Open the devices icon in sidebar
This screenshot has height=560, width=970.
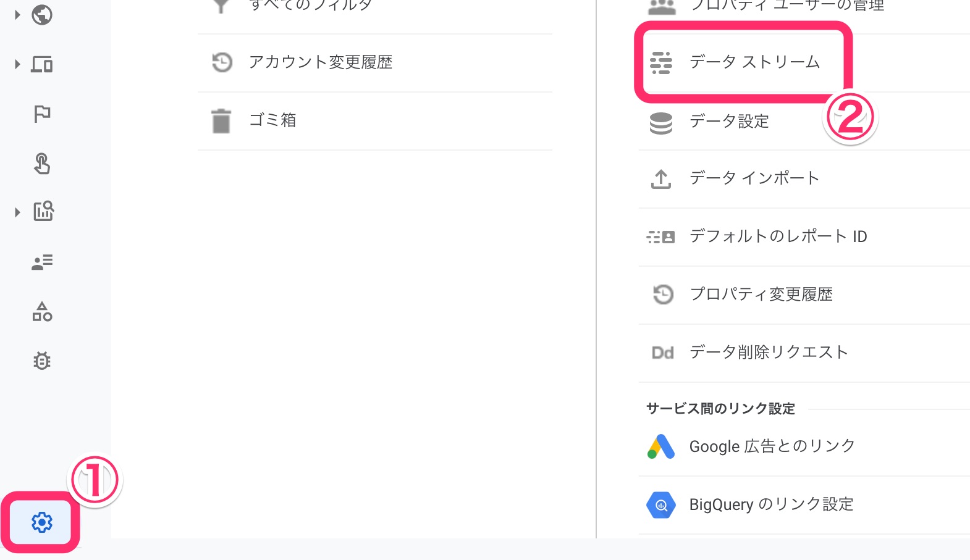pyautogui.click(x=42, y=64)
